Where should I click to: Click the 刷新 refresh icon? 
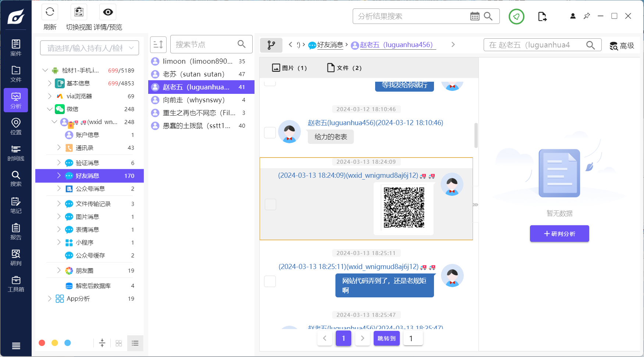tap(50, 12)
